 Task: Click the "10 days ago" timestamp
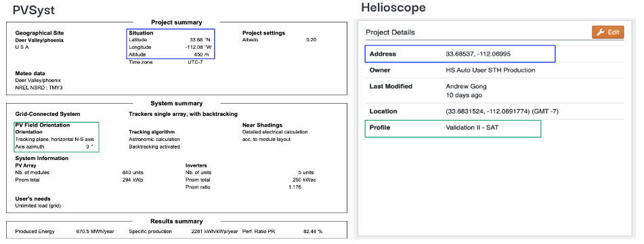click(x=464, y=95)
